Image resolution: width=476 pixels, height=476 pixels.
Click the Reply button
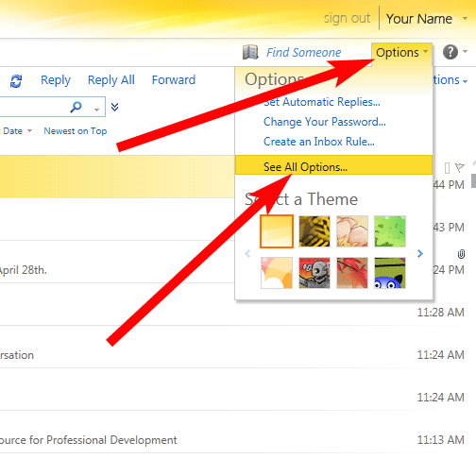coord(56,80)
